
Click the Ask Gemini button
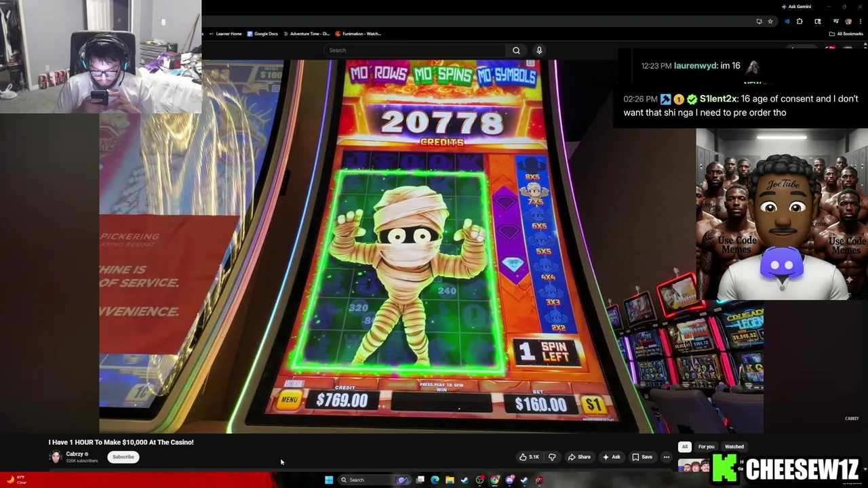(796, 7)
